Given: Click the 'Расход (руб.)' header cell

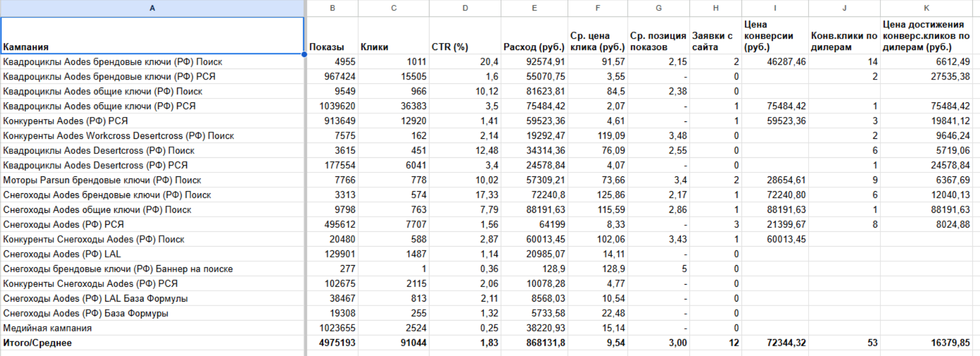Looking at the screenshot, I should tap(534, 35).
